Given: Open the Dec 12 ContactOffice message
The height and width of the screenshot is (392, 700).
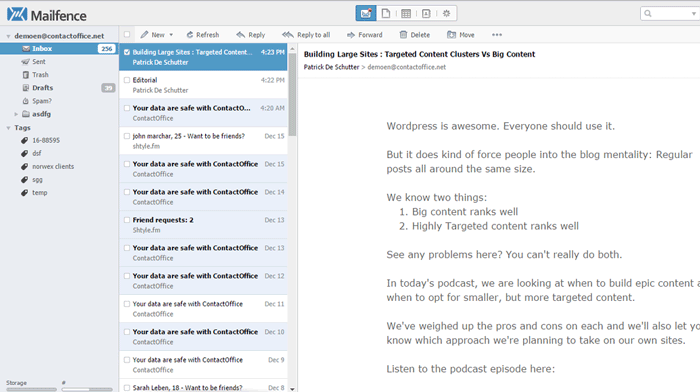Looking at the screenshot, I should coord(203,280).
